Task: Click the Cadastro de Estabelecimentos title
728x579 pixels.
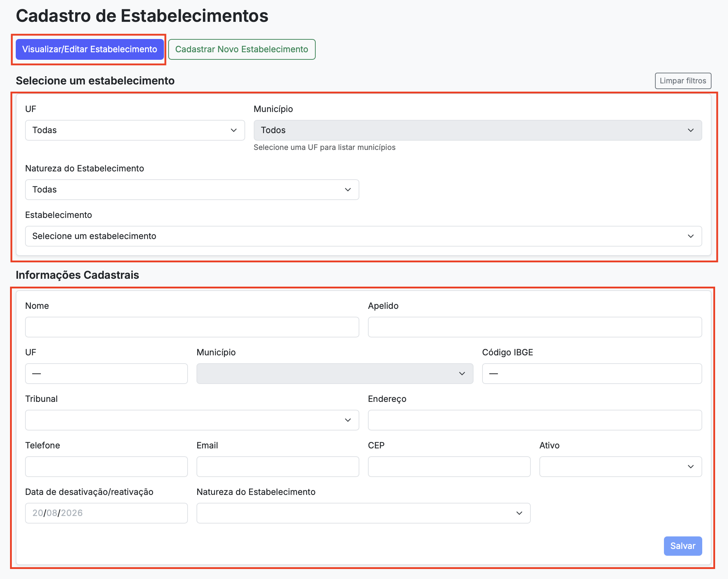Action: (142, 16)
